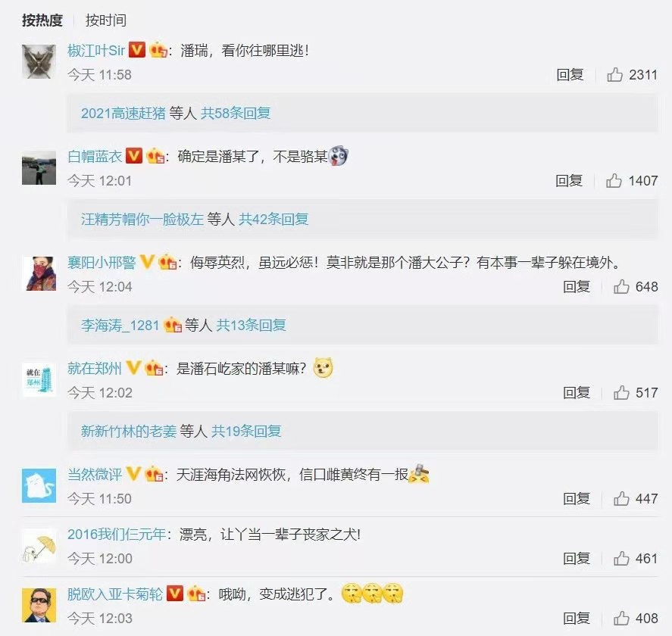Click thumbs-up icon showing 1407 likes
This screenshot has height=636, width=672.
(x=614, y=180)
